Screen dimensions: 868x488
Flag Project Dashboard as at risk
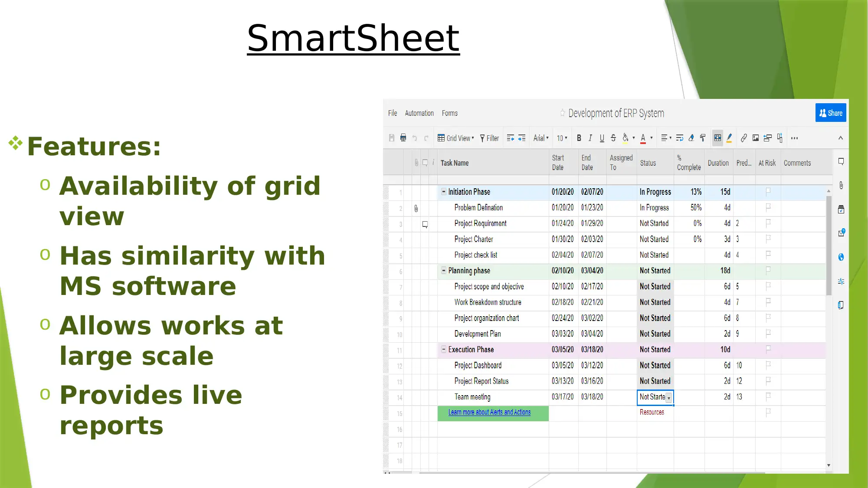point(768,365)
